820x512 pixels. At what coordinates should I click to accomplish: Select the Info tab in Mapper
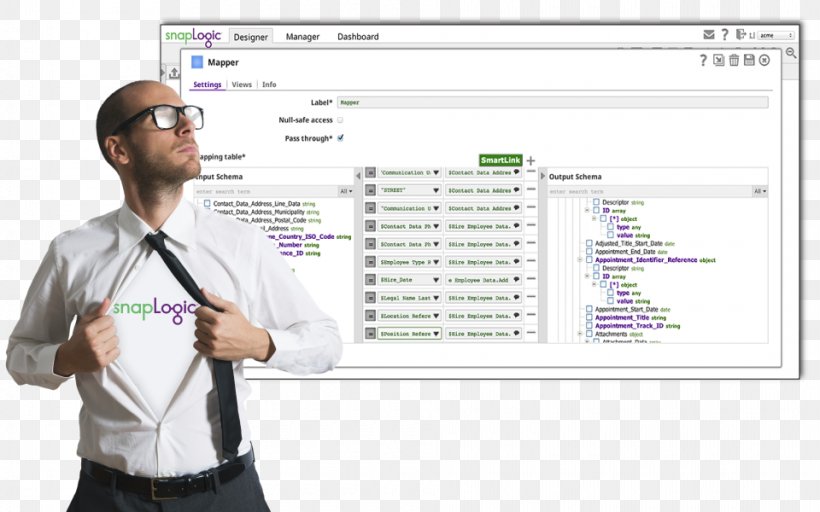(x=269, y=84)
